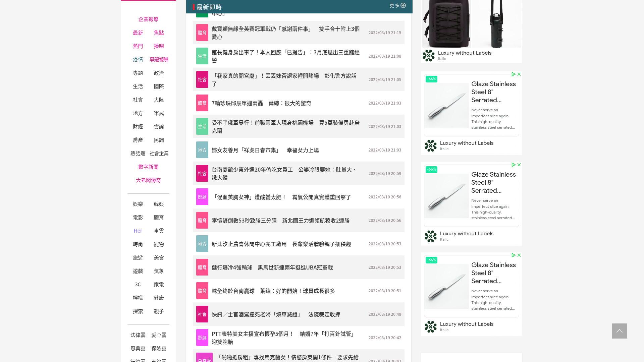Image resolution: width=644 pixels, height=362 pixels.
Task: Select 大陸 category in sidebar
Action: (x=159, y=100)
